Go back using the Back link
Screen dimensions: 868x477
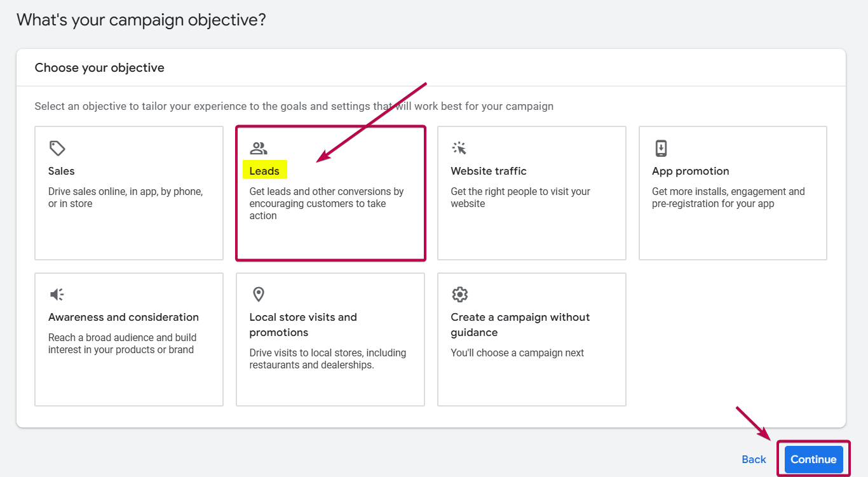(x=754, y=459)
